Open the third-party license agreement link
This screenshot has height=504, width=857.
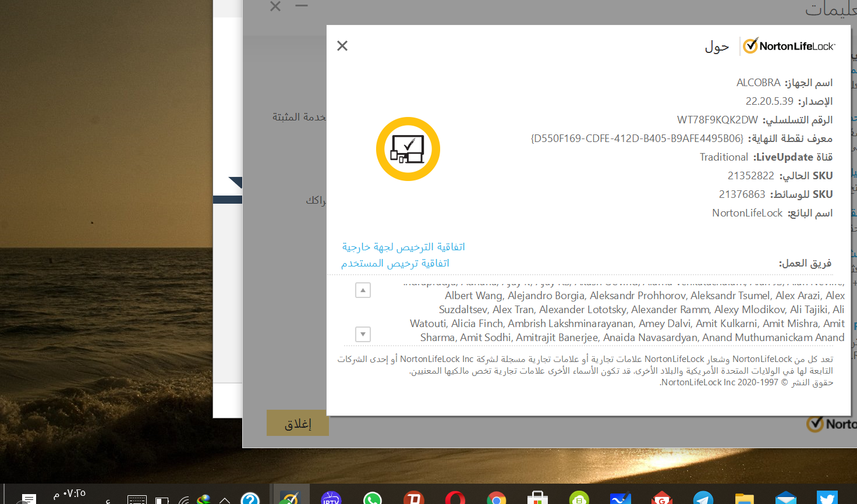click(x=403, y=247)
